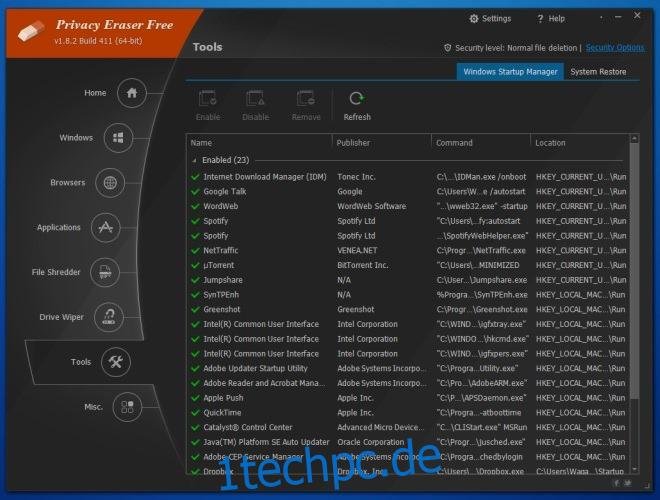The image size is (660, 500).
Task: Click the Oracle Corporation publisher cell
Action: 370,442
